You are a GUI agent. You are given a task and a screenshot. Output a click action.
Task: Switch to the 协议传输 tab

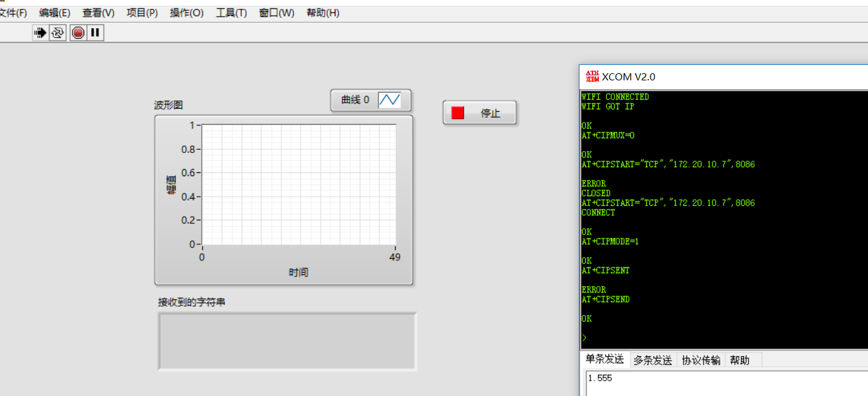[x=701, y=360]
